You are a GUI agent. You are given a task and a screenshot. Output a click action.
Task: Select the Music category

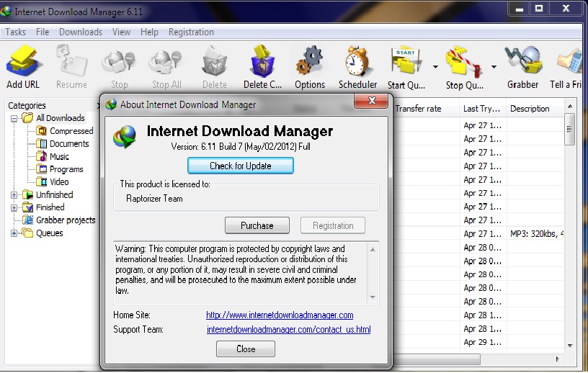(59, 156)
